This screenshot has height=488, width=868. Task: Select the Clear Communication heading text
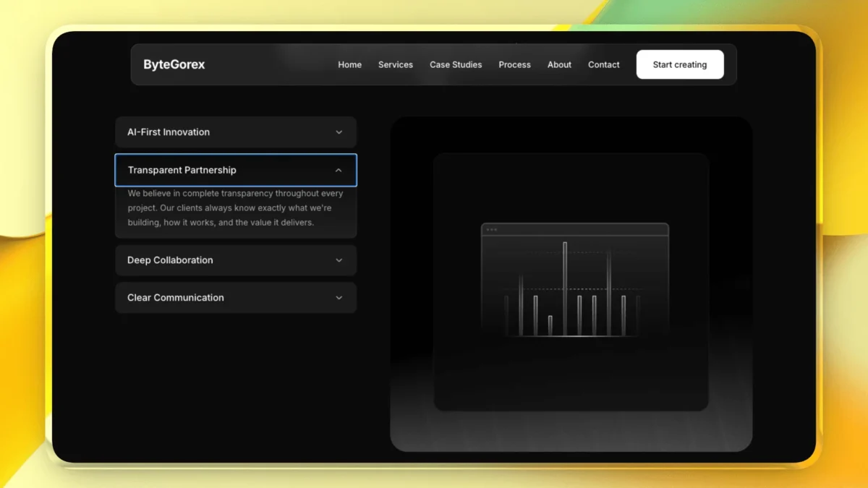[x=176, y=298]
